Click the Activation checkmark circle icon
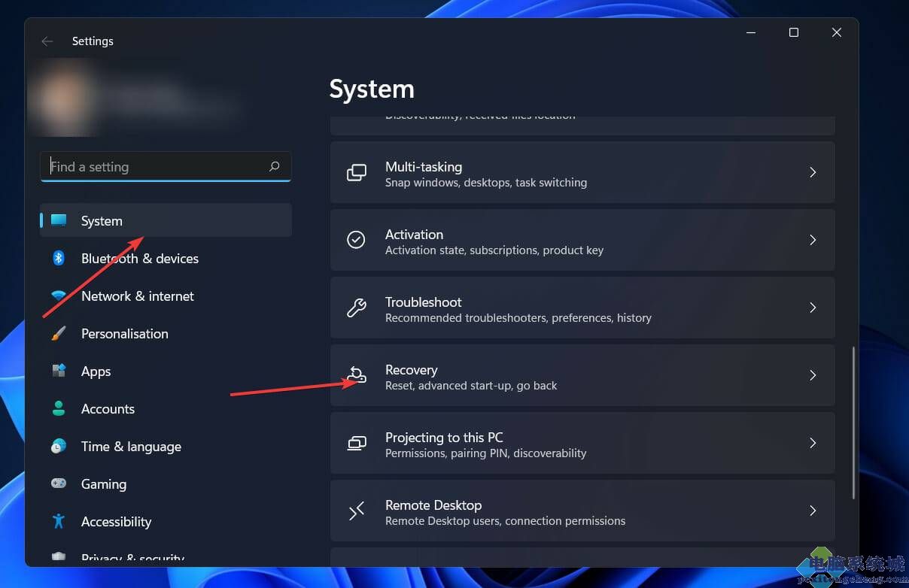909x588 pixels. click(356, 240)
